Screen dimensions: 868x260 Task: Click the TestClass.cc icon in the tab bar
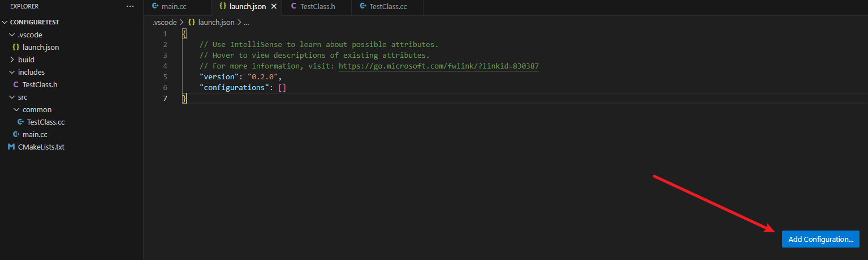pos(363,7)
